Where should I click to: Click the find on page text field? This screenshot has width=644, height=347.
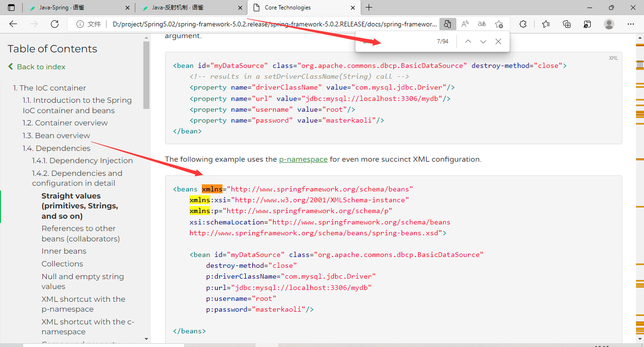(x=396, y=41)
